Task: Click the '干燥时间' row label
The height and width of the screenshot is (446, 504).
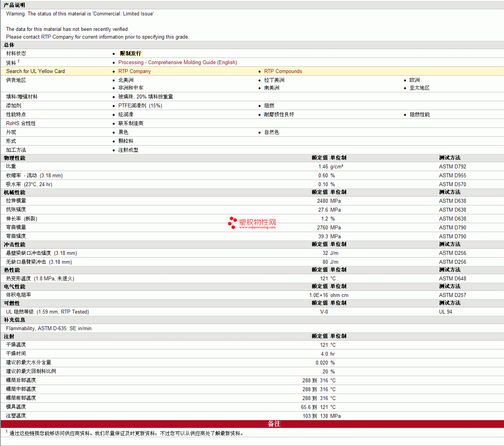Action: point(16,353)
